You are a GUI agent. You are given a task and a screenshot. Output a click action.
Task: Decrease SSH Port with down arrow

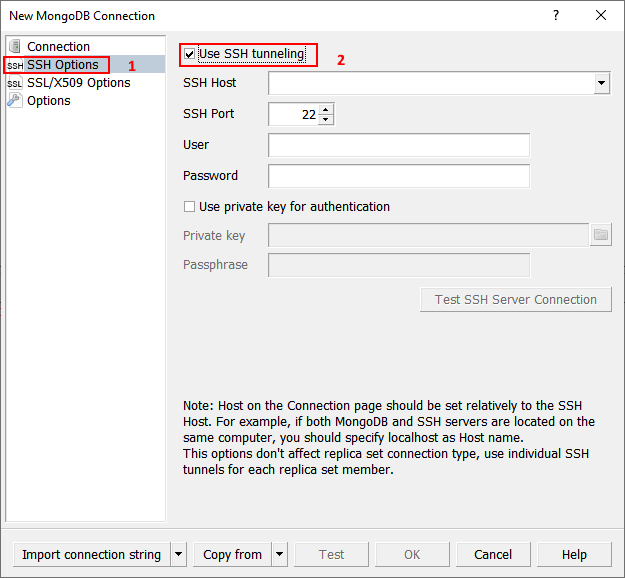coord(326,119)
